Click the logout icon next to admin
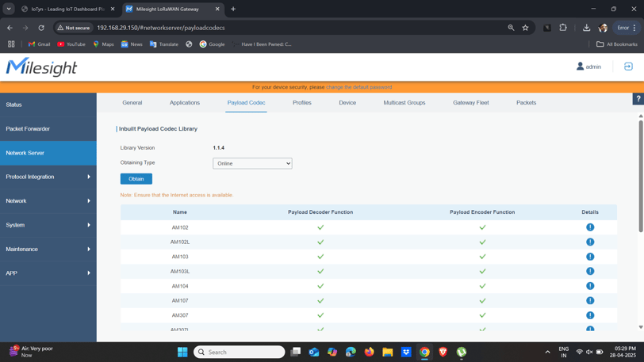 pyautogui.click(x=628, y=67)
